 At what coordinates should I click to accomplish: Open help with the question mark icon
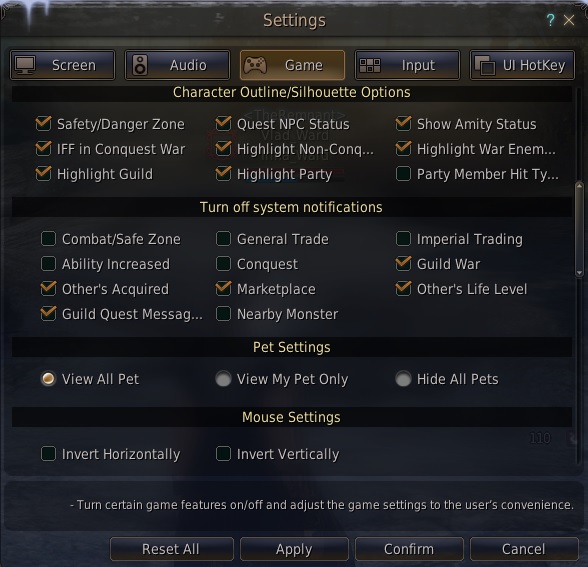(550, 20)
